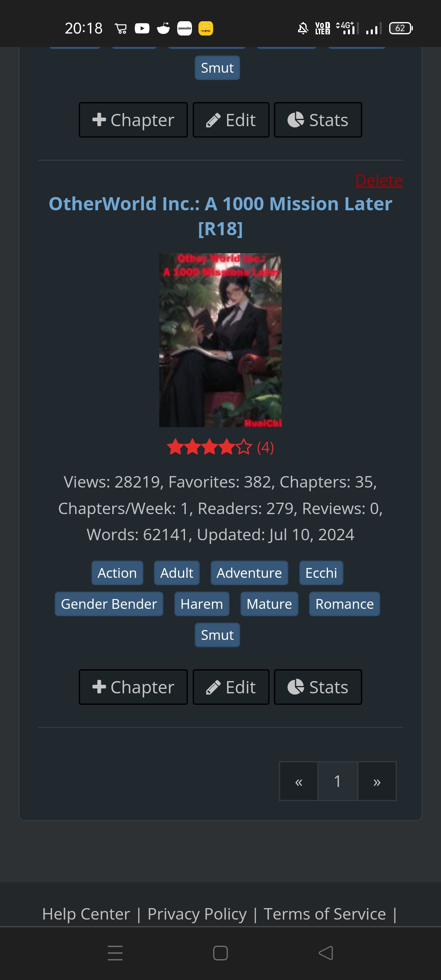The width and height of the screenshot is (441, 980).
Task: Select page 1 in pagination
Action: [338, 781]
